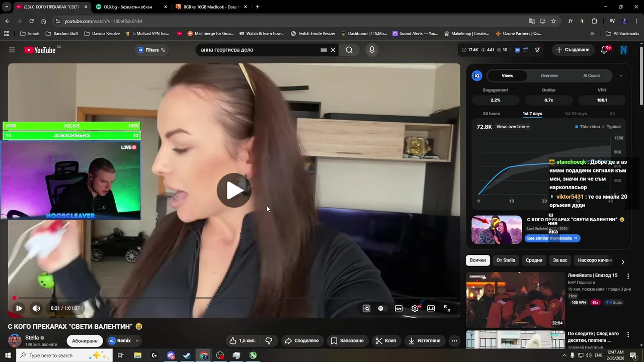
Task: Click the Запазване save button
Action: pos(347,340)
